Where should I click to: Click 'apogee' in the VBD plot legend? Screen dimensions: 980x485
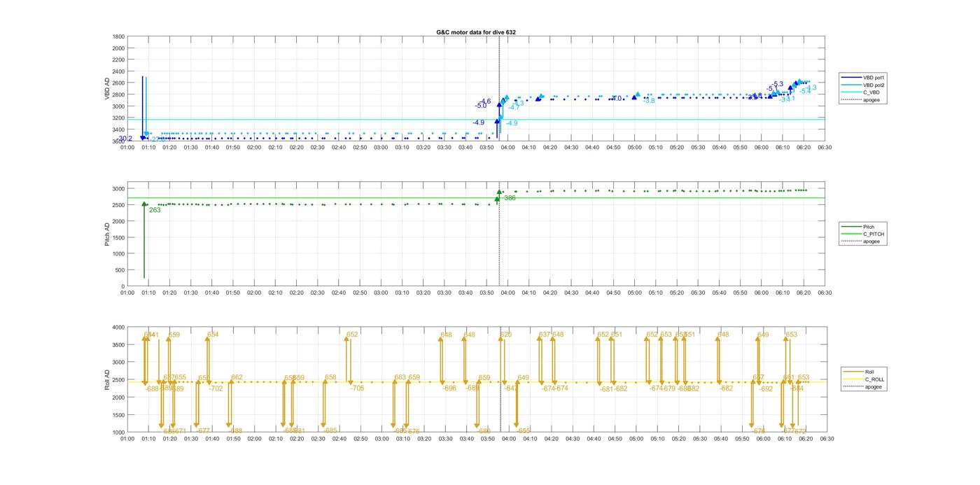point(871,100)
